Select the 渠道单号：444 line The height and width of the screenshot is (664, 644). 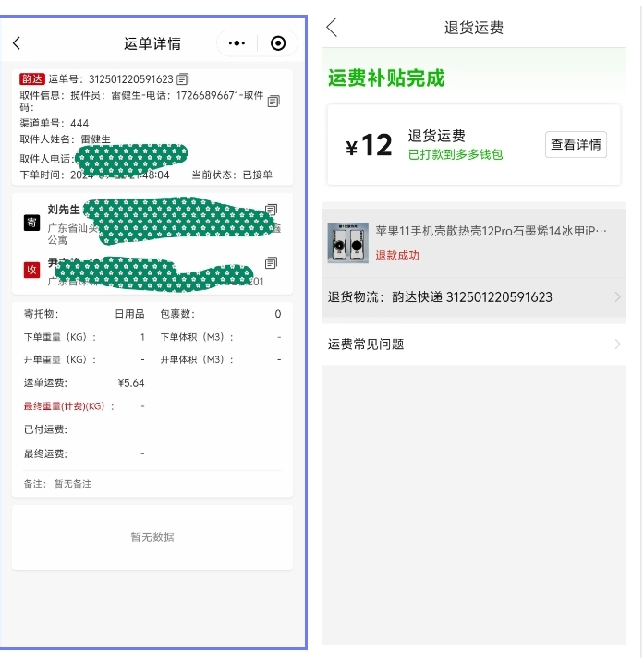(55, 123)
